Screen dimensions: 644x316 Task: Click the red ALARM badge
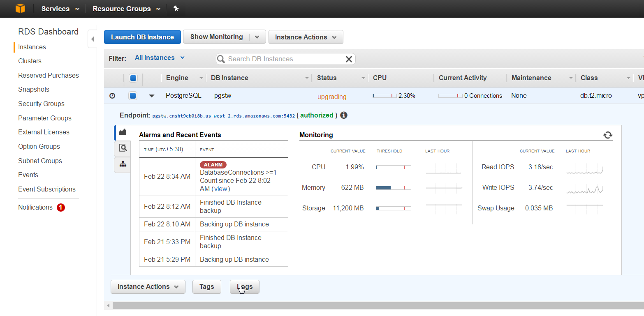click(x=213, y=165)
